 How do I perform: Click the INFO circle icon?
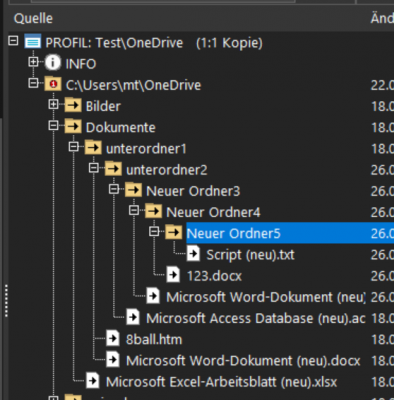tap(52, 63)
